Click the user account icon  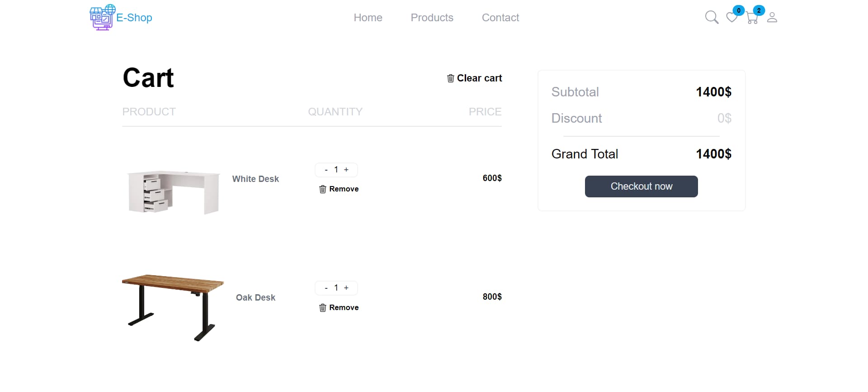coord(772,18)
